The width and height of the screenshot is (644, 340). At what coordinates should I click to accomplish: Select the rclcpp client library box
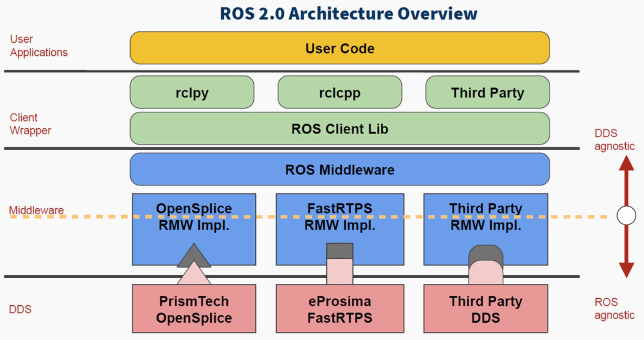(x=340, y=92)
